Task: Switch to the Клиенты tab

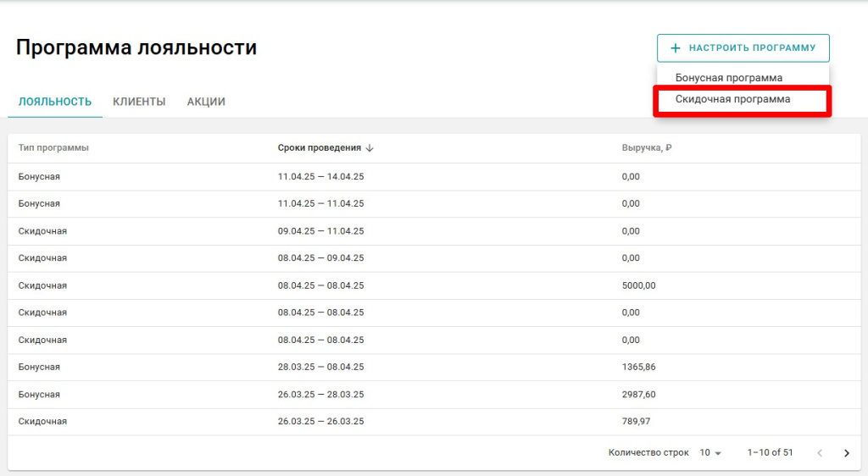Action: (x=139, y=102)
